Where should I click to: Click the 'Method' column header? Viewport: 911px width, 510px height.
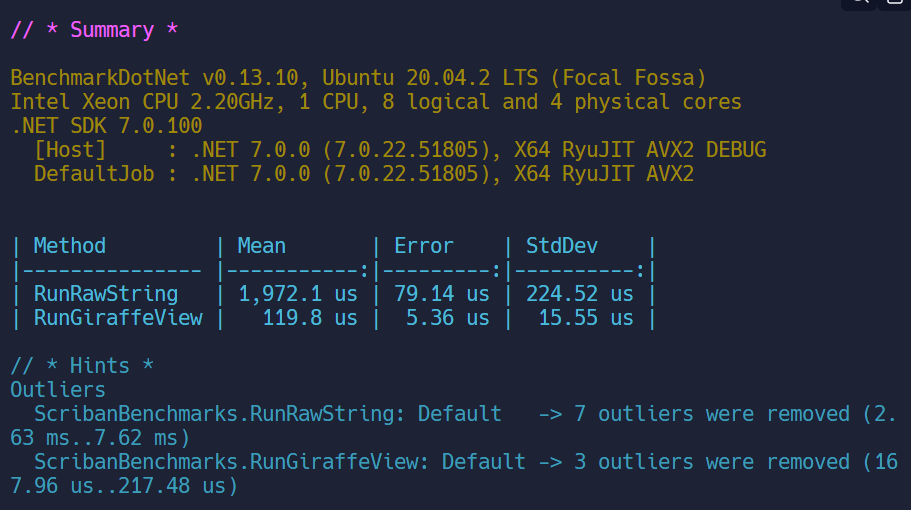[70, 246]
